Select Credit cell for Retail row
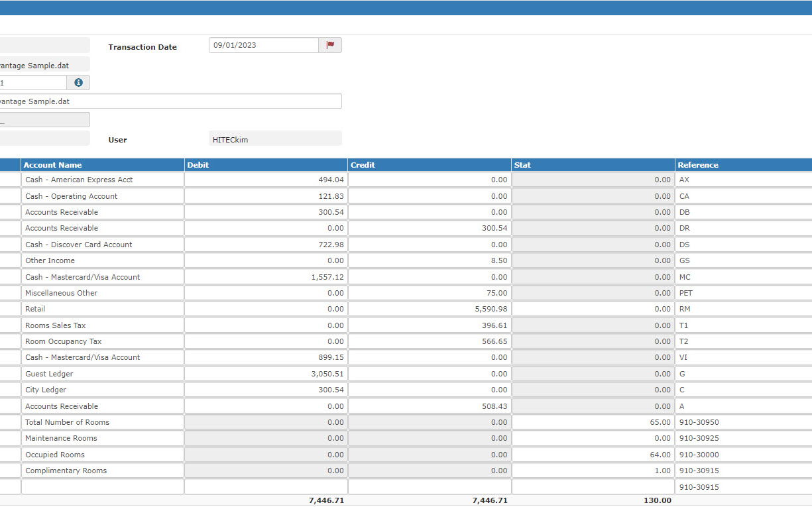Screen dimensions: 812x507 [x=429, y=309]
